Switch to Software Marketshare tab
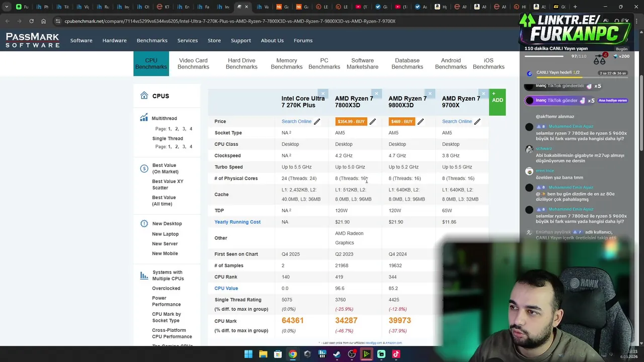Screen dimensions: 644x362 tap(363, 63)
